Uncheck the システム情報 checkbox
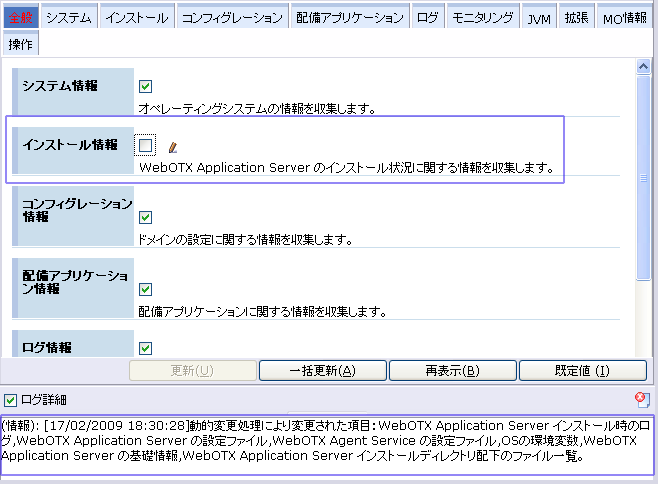 coord(146,87)
